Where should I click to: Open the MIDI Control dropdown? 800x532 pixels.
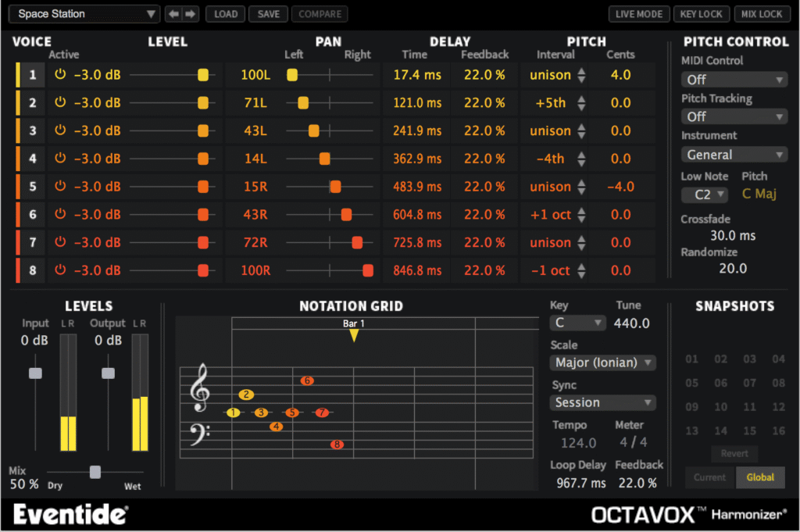click(733, 79)
